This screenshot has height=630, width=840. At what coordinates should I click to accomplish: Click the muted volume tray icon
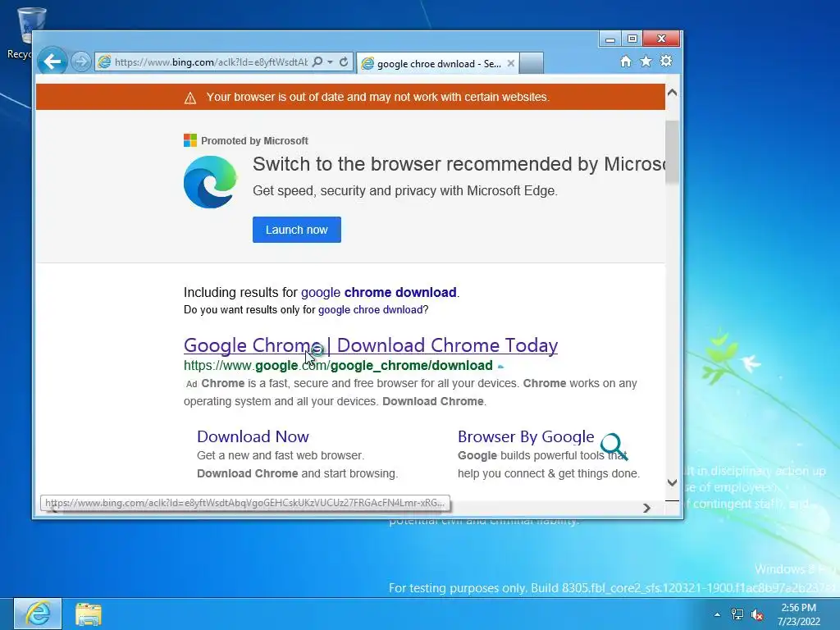click(x=757, y=614)
